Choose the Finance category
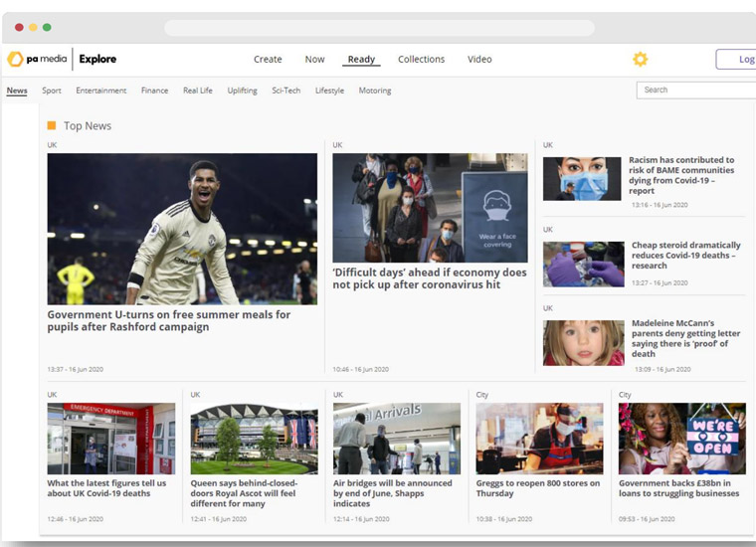The width and height of the screenshot is (756, 547). pyautogui.click(x=155, y=91)
